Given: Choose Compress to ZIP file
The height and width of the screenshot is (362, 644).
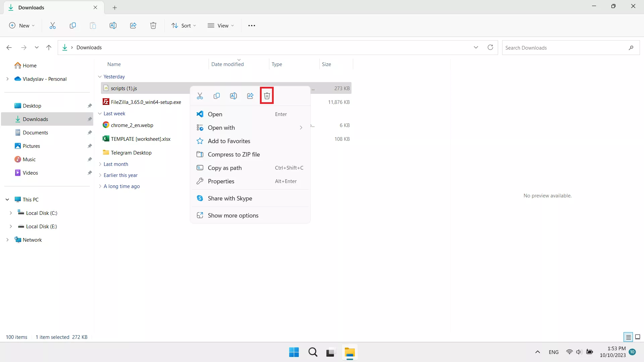Looking at the screenshot, I should point(234,155).
